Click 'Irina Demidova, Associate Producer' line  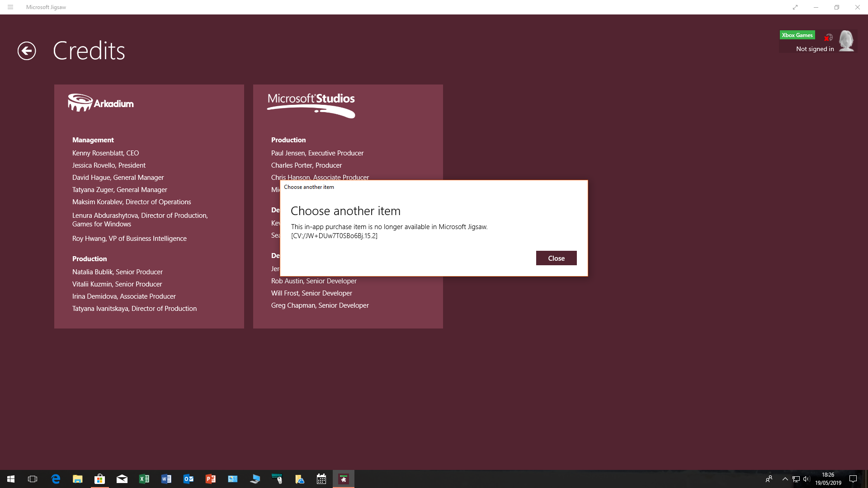(124, 296)
